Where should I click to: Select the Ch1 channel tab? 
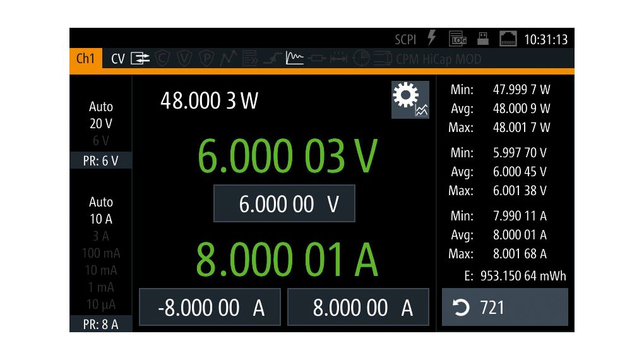tap(85, 59)
